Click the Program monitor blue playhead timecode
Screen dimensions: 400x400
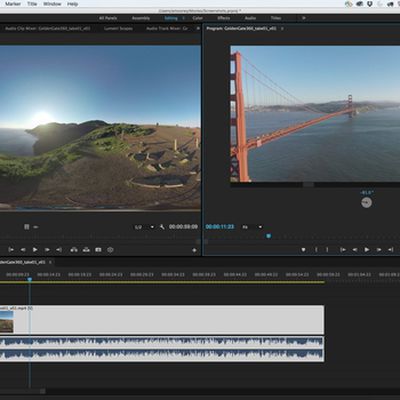click(220, 227)
